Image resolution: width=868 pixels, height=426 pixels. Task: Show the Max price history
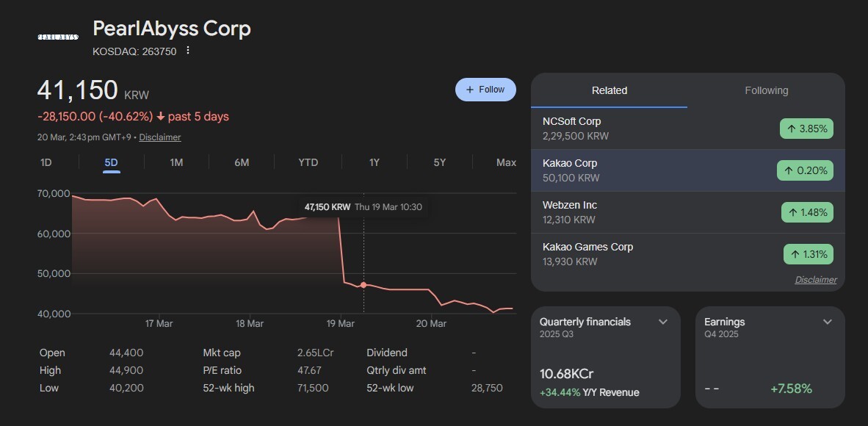[506, 162]
